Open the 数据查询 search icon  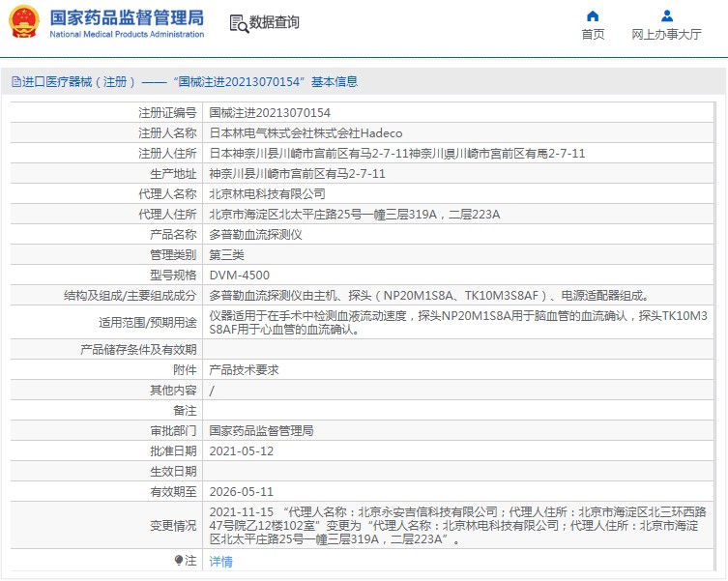239,23
